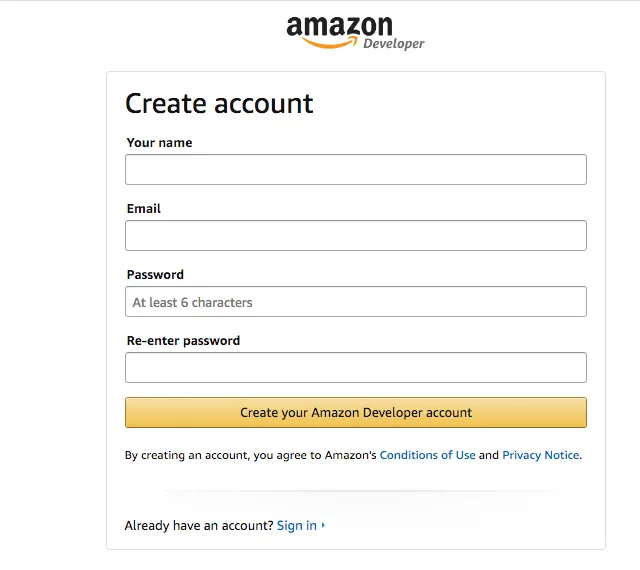640x570 pixels.
Task: Click into the Email text box
Action: point(355,236)
